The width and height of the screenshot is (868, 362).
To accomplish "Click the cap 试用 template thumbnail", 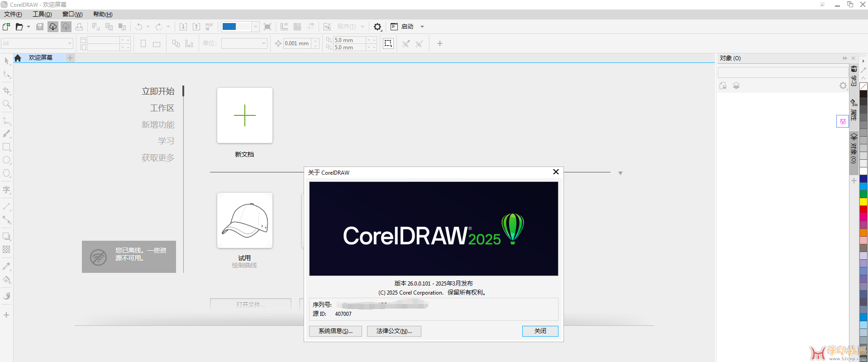I will [x=245, y=220].
